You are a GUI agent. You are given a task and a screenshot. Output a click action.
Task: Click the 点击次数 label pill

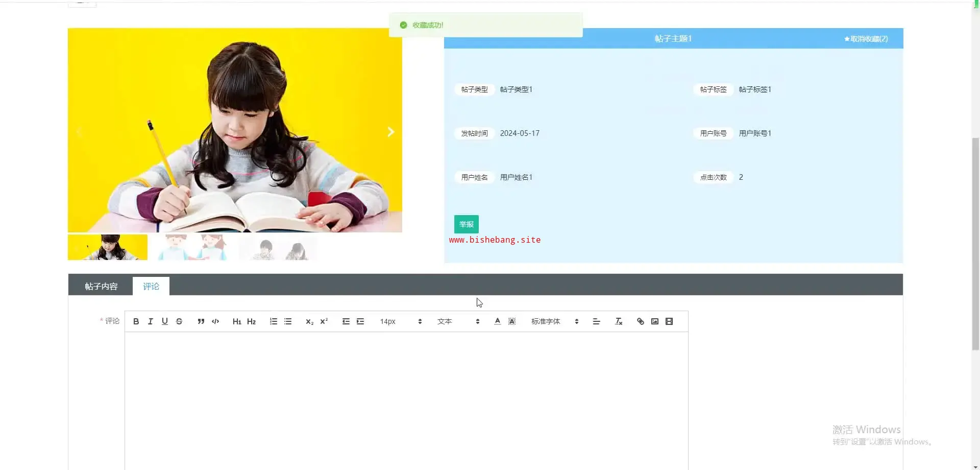714,177
